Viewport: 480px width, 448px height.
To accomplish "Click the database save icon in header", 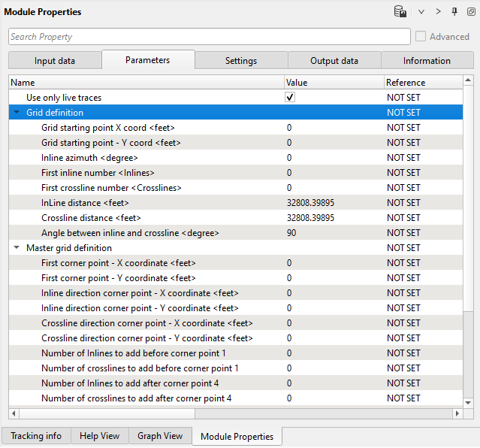I will pos(400,12).
